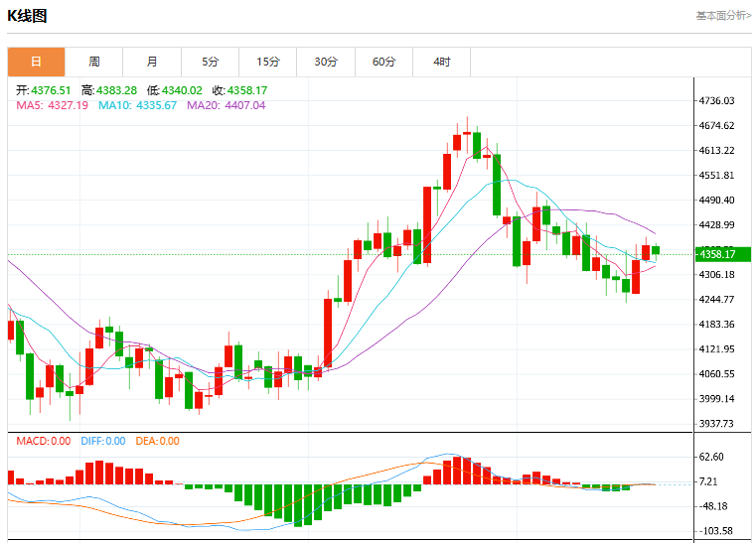
Task: Open the 4时 interval tab
Action: pos(442,62)
